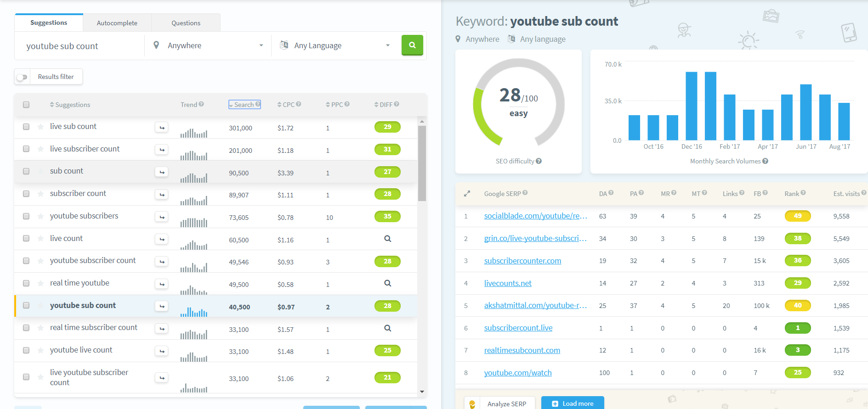Click suggestions list scrollbar up arrow
This screenshot has width=868, height=409.
(x=422, y=121)
